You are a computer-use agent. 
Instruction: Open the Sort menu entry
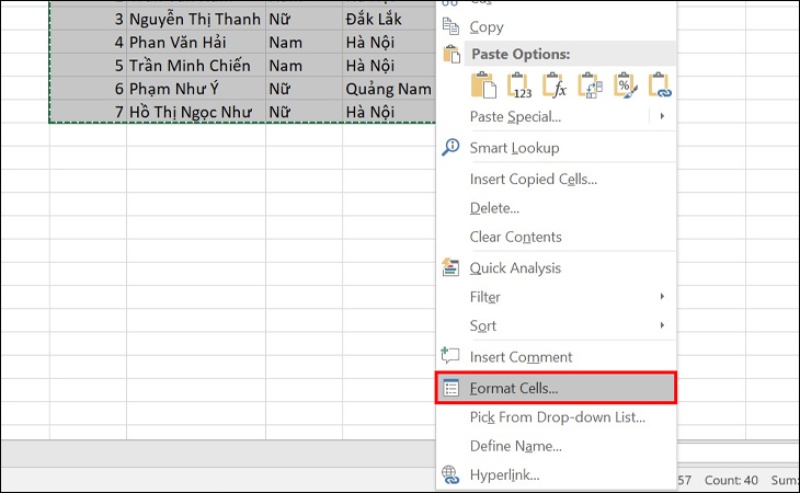556,326
